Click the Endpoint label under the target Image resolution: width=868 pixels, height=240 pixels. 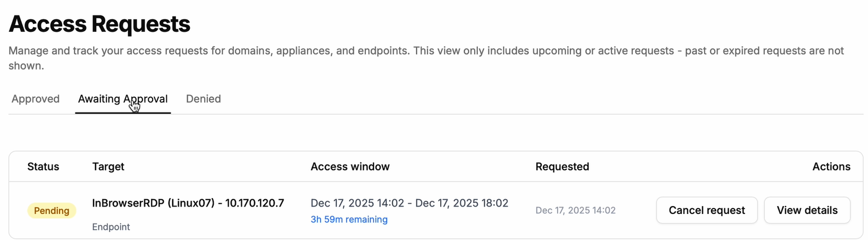point(111,227)
